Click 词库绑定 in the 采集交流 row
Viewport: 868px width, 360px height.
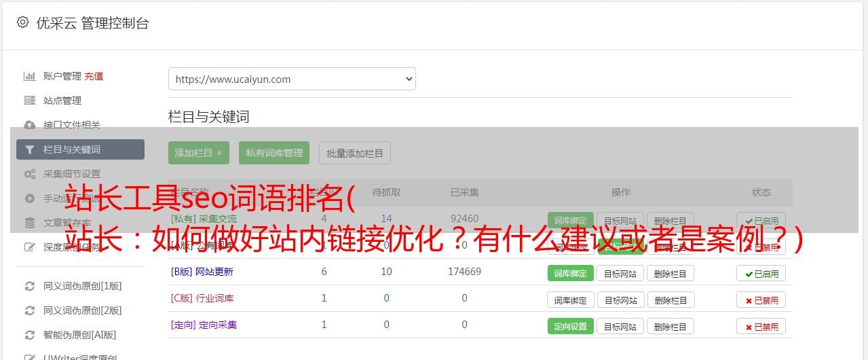[571, 220]
